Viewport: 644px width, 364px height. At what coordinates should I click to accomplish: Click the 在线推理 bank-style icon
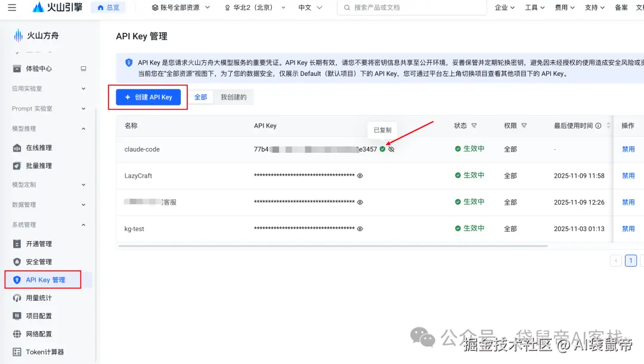(17, 147)
